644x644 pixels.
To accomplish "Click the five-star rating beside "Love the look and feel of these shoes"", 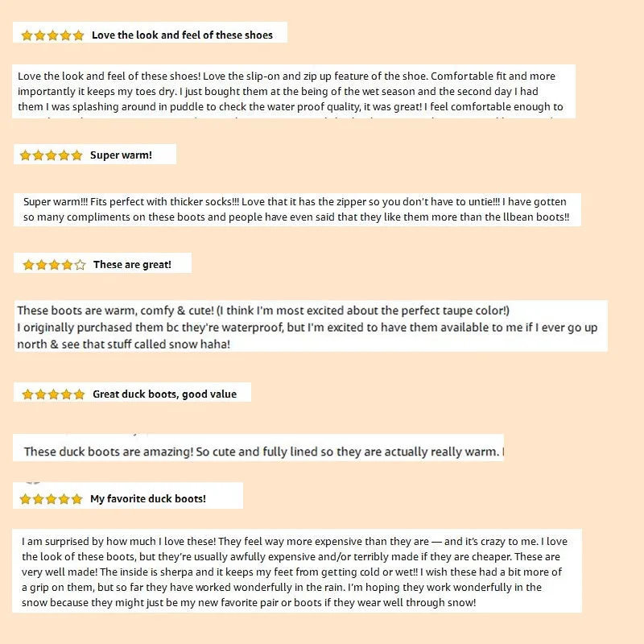I will pyautogui.click(x=52, y=35).
